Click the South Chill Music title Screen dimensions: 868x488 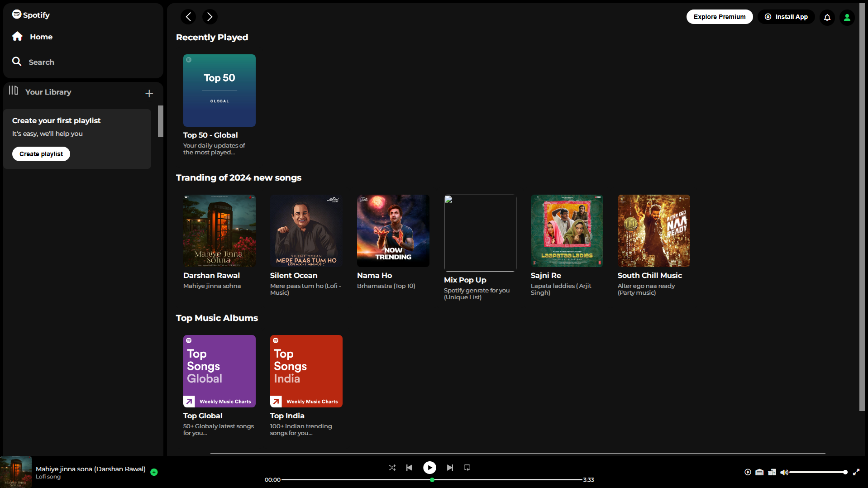650,275
